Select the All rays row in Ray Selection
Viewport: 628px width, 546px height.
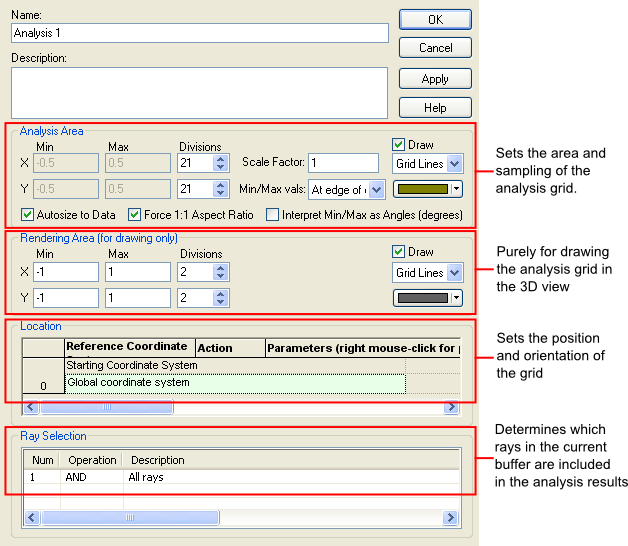(240, 478)
